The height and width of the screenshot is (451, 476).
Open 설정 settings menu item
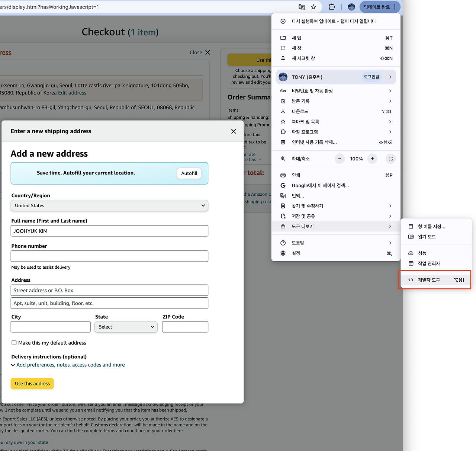[x=336, y=253]
